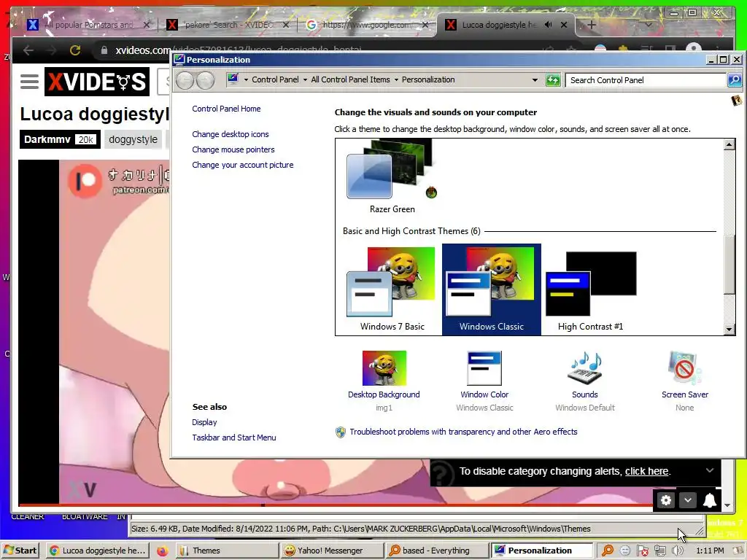Viewport: 747px width, 560px height.
Task: Click the bell notification icon on the video player
Action: click(709, 500)
